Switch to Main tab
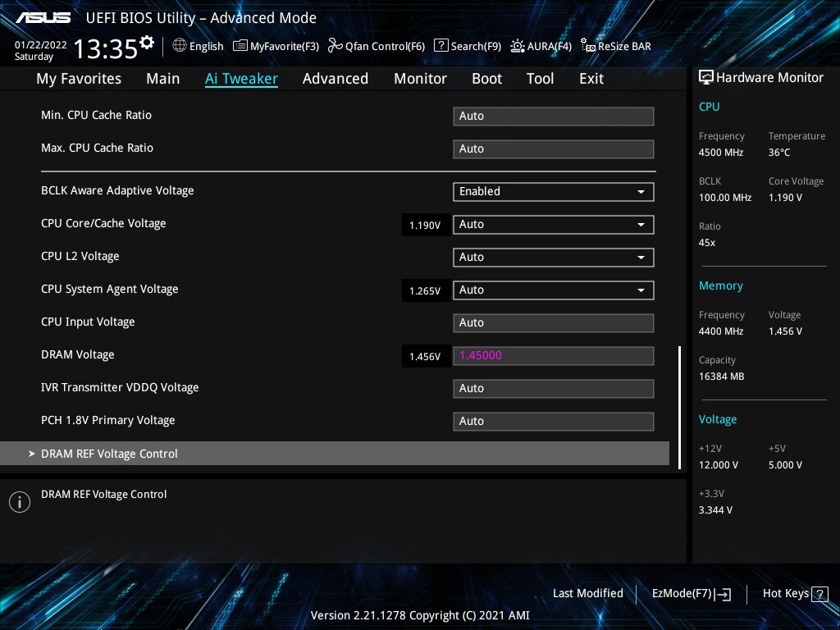This screenshot has width=840, height=630. (163, 79)
